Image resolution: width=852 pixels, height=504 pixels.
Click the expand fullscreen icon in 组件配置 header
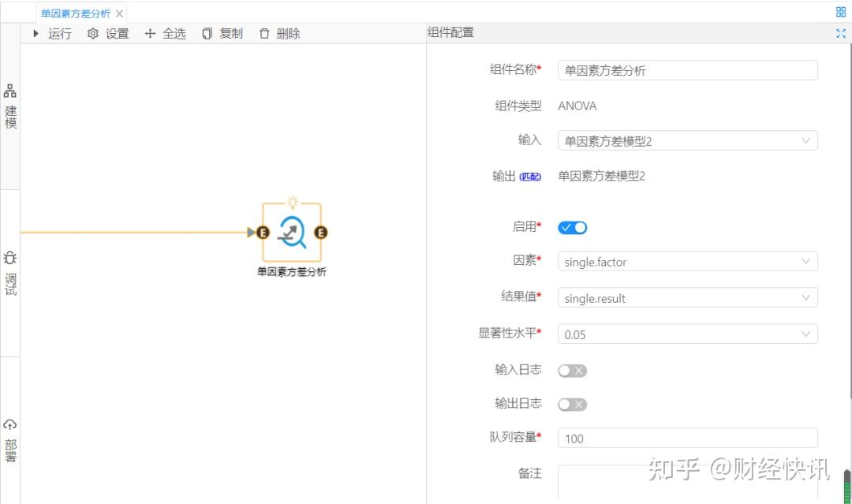point(841,33)
